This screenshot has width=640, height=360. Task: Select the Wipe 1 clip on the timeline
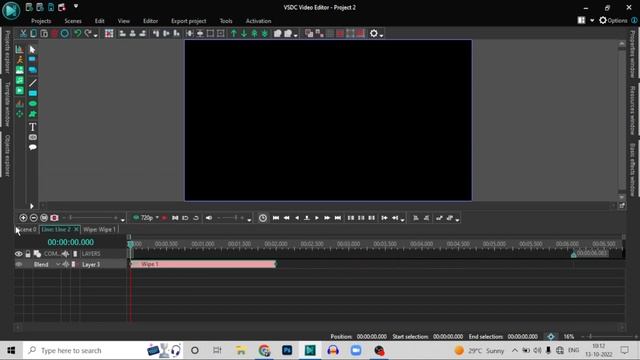tap(203, 264)
